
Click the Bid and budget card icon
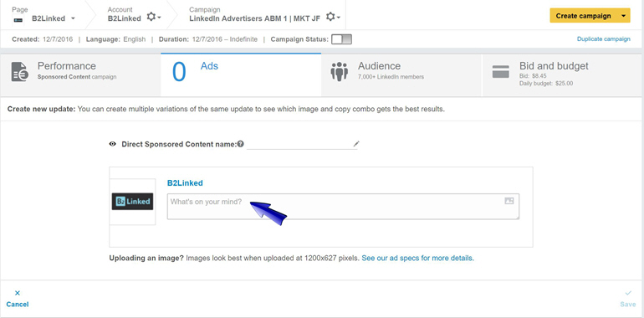[x=501, y=71]
